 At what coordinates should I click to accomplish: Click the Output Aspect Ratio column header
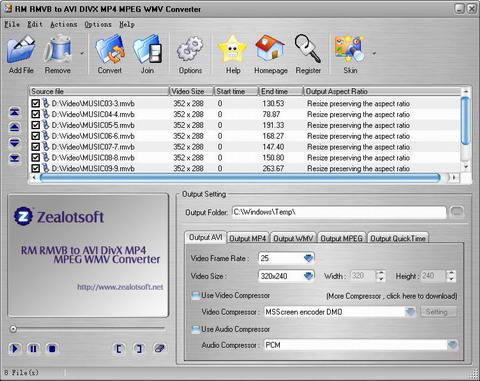(x=382, y=91)
